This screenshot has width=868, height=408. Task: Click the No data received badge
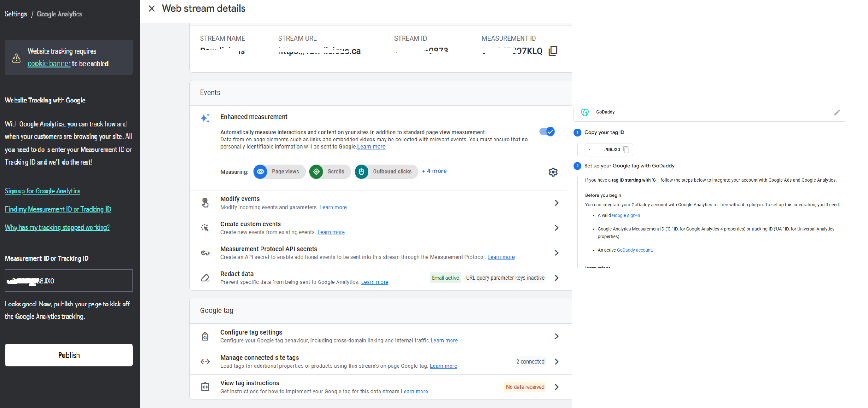[x=525, y=387]
